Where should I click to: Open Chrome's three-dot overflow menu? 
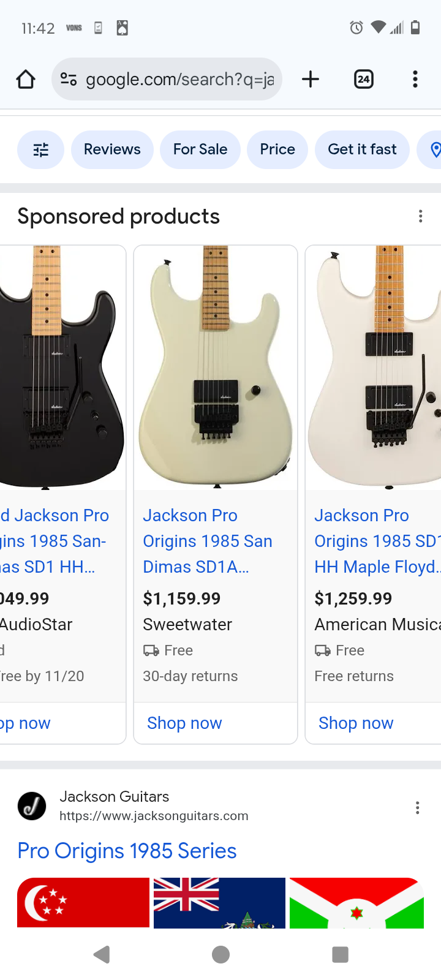415,79
